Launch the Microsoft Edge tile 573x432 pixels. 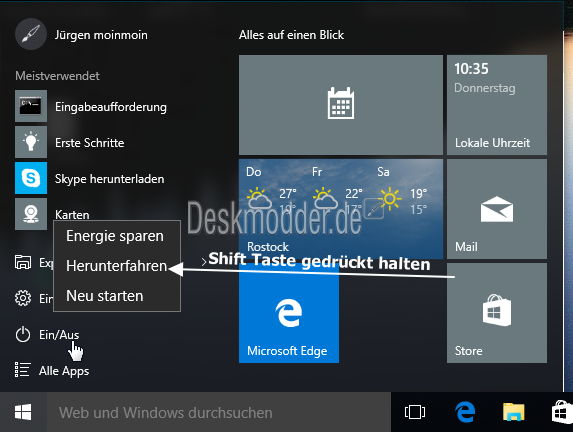click(x=289, y=313)
